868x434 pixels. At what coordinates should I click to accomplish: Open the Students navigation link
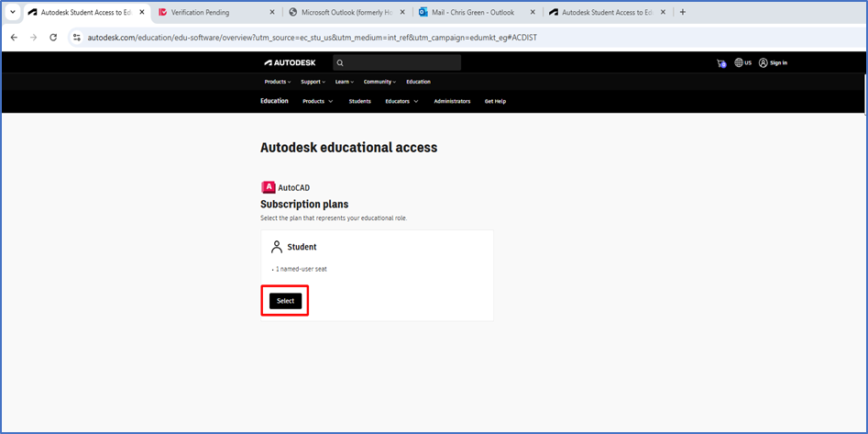tap(359, 101)
